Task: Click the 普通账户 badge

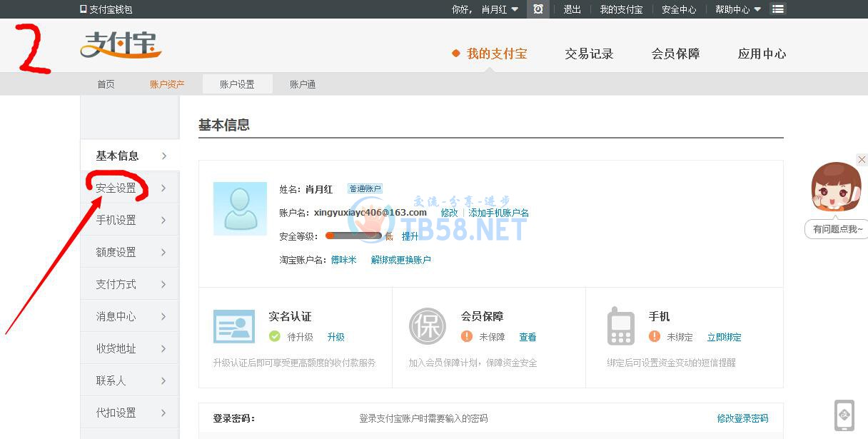Action: pos(365,188)
